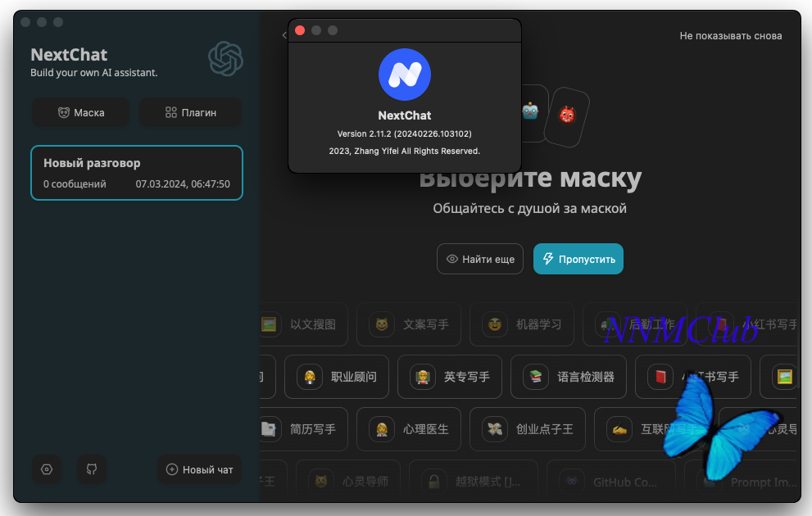Open settings via the hexagon gear icon
Viewport: 812px width, 516px height.
tap(47, 469)
